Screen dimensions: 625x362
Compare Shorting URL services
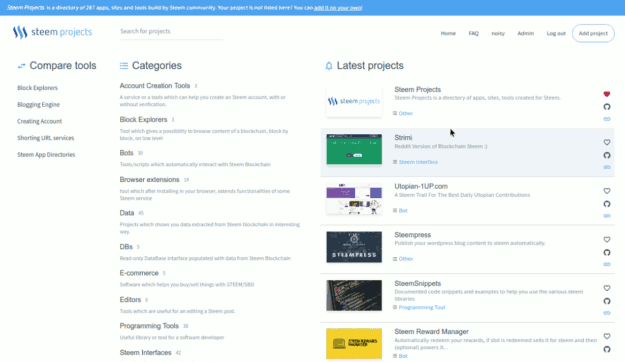(45, 138)
